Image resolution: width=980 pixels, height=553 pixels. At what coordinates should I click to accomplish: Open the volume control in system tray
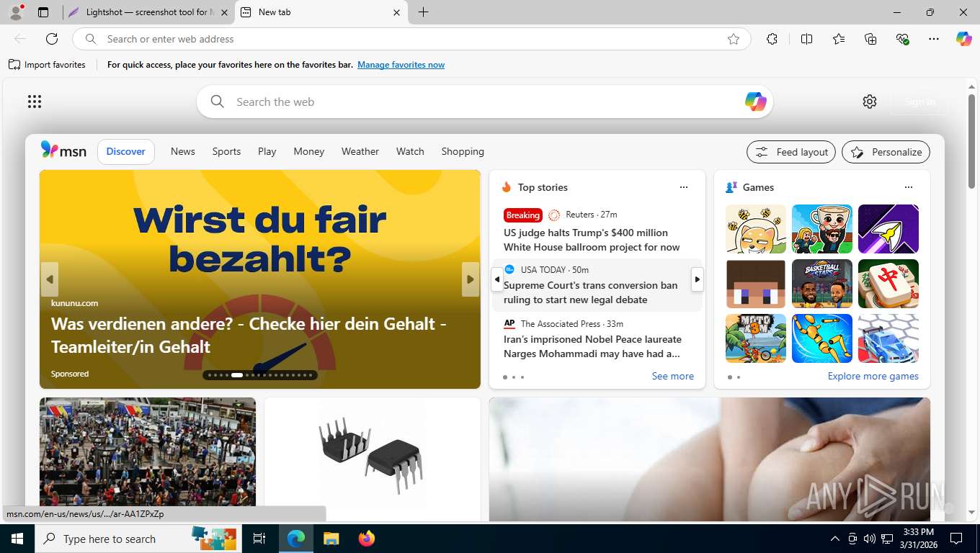[870, 539]
